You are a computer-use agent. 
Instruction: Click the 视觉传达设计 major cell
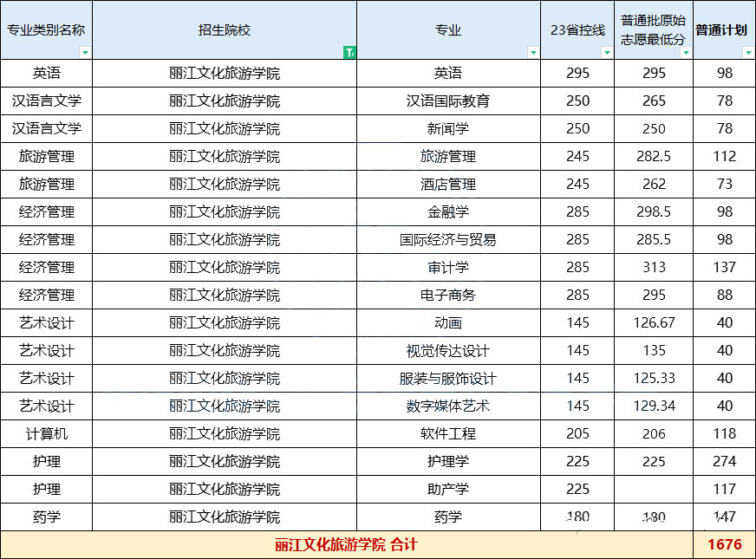tap(448, 351)
